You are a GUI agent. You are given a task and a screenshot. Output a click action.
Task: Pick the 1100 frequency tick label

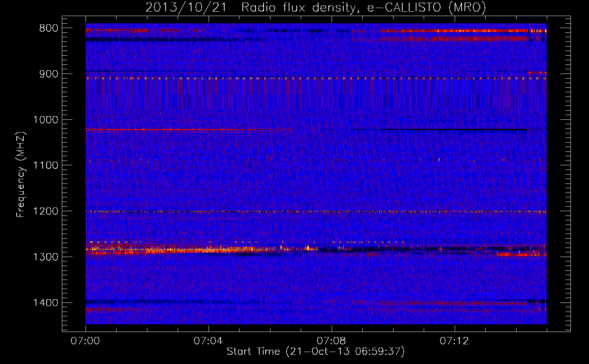(46, 166)
